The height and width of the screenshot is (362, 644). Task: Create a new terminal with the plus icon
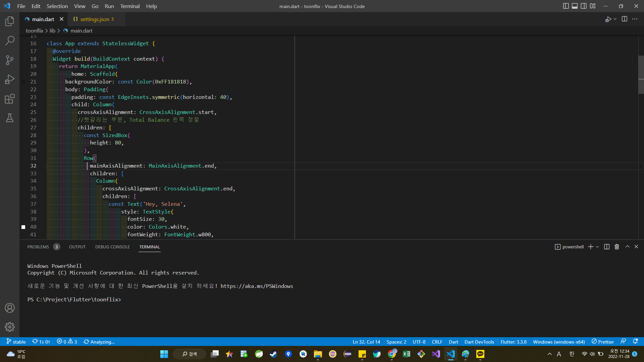(591, 247)
